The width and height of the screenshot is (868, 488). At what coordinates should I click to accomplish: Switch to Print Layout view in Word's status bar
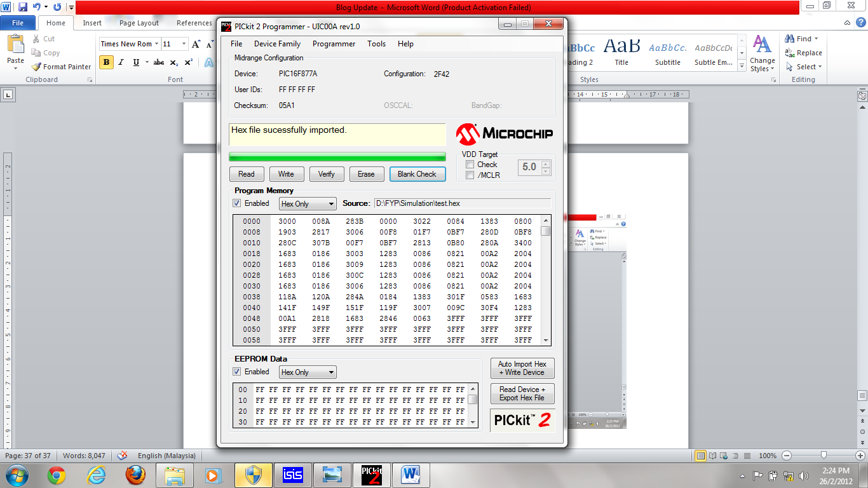(701, 456)
